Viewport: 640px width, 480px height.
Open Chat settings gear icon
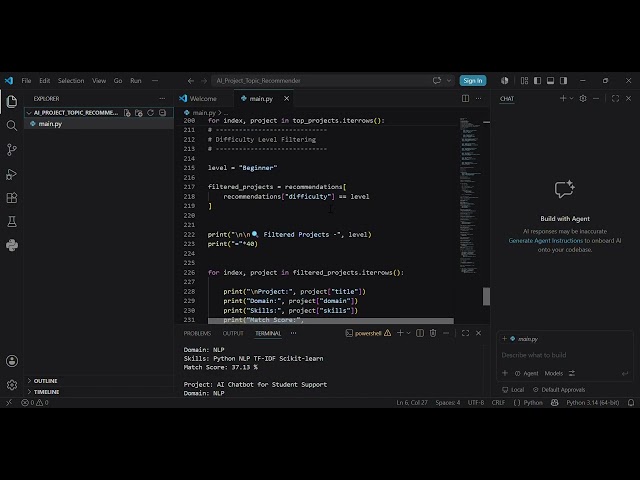tap(583, 98)
